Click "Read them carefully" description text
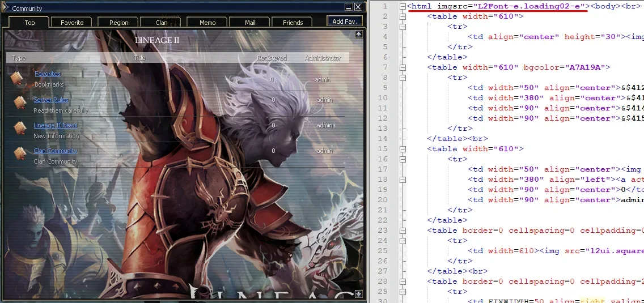Image resolution: width=644 pixels, height=303 pixels. tap(61, 110)
